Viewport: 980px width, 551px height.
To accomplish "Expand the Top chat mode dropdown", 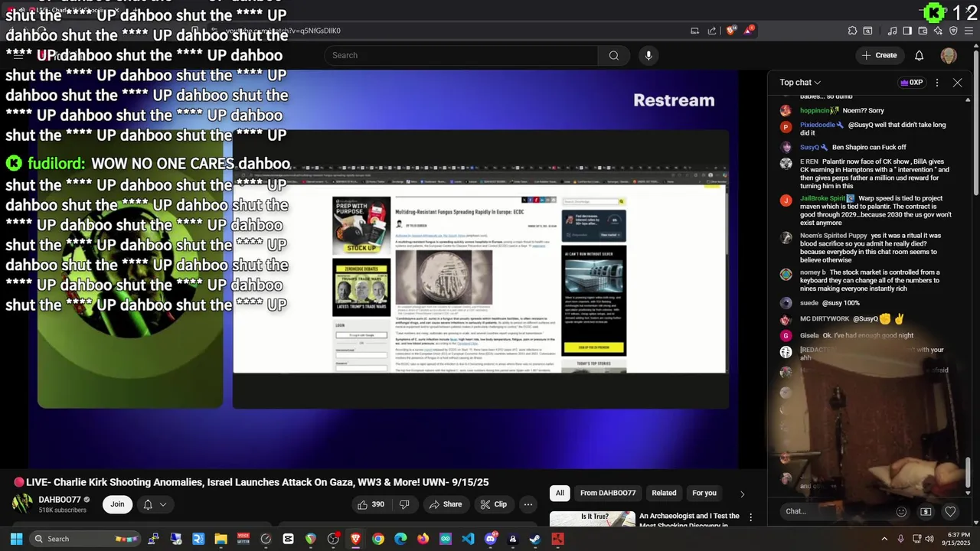I will click(800, 83).
